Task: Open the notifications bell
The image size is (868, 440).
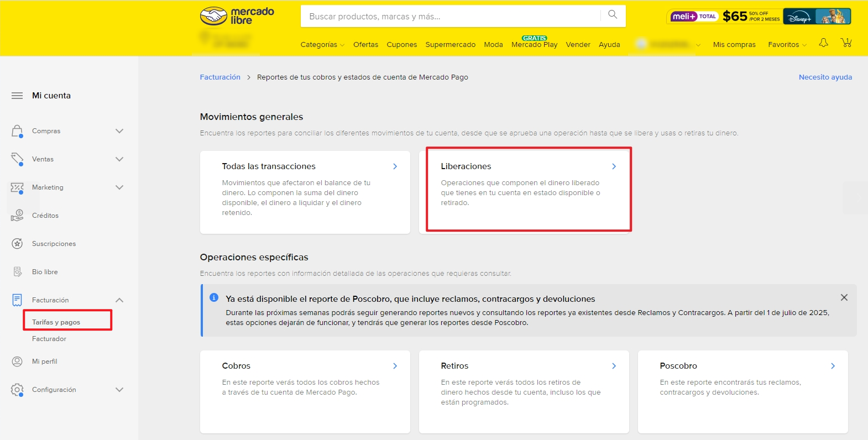Action: pyautogui.click(x=823, y=43)
